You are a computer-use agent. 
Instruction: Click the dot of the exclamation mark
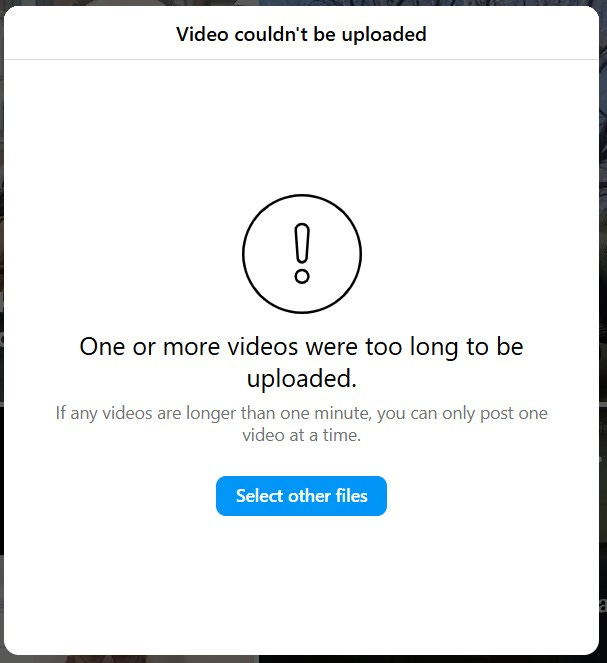(x=302, y=277)
